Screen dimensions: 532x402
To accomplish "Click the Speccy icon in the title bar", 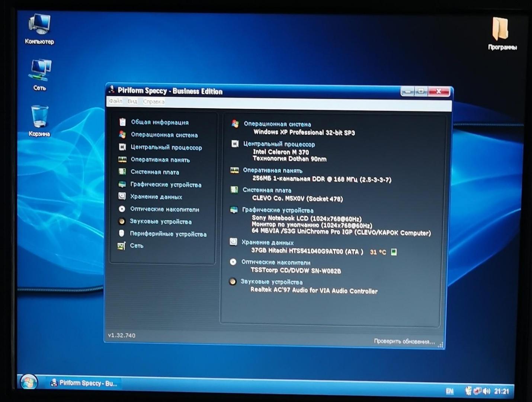I will [x=111, y=89].
